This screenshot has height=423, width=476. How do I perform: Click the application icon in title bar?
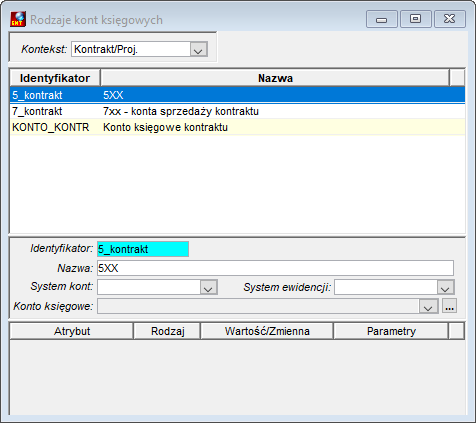[x=18, y=19]
